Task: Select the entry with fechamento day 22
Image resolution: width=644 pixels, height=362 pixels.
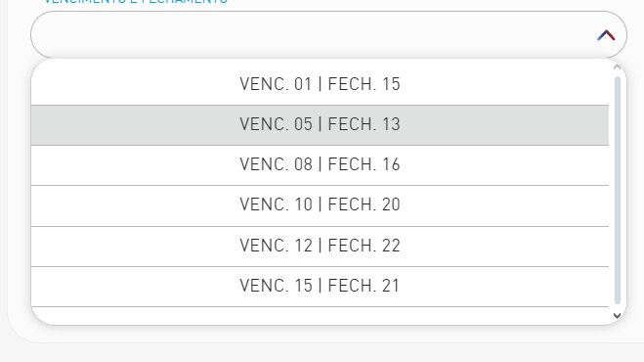Action: (320, 247)
